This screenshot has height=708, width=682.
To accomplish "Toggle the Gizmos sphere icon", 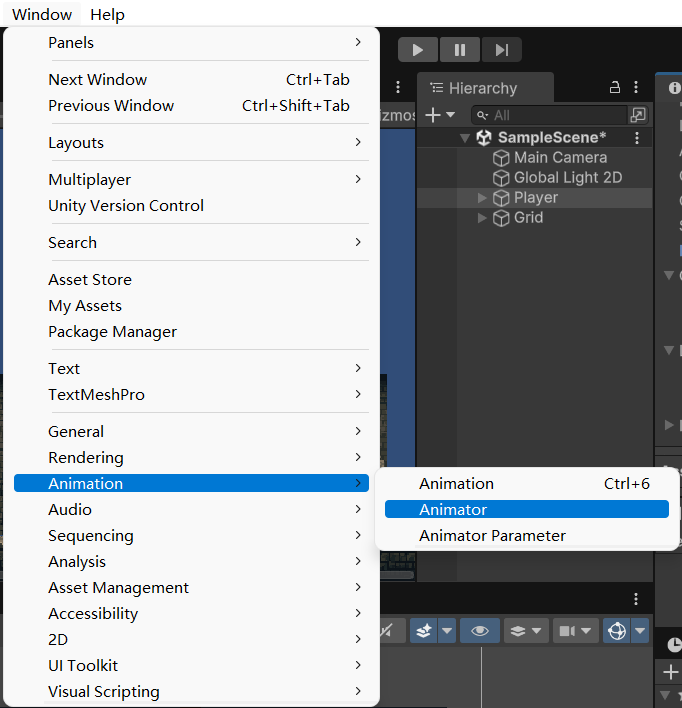I will point(617,631).
